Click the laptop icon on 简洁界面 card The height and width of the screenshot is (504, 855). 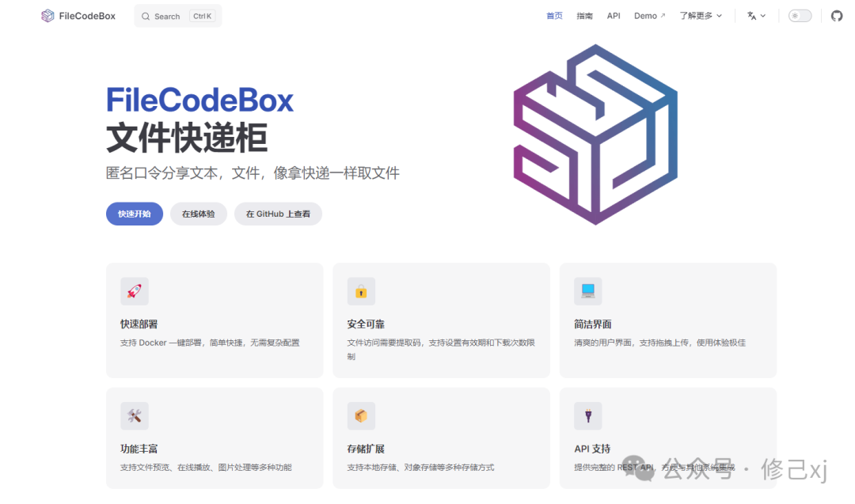coord(587,291)
